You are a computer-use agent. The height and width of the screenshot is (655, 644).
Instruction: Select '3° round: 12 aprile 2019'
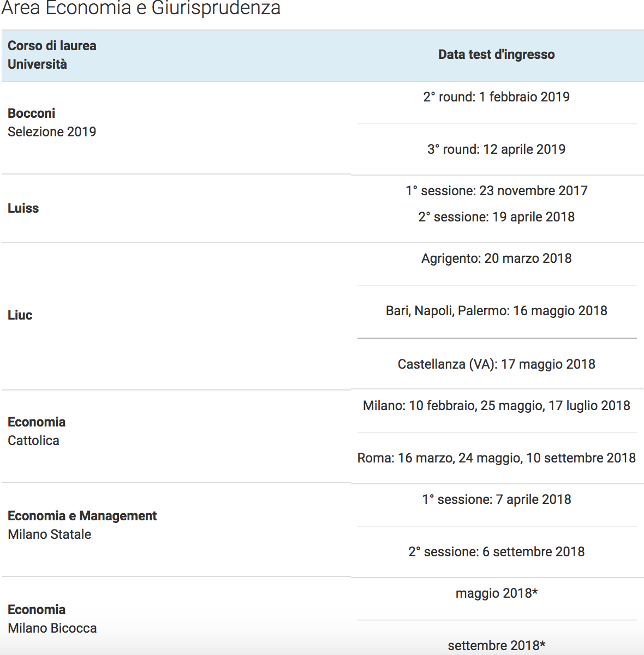(497, 149)
